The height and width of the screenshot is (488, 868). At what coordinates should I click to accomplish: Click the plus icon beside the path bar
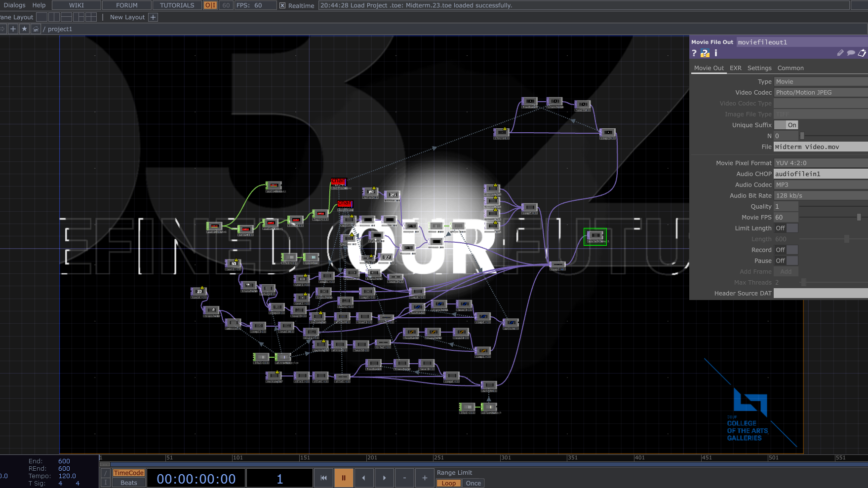13,29
